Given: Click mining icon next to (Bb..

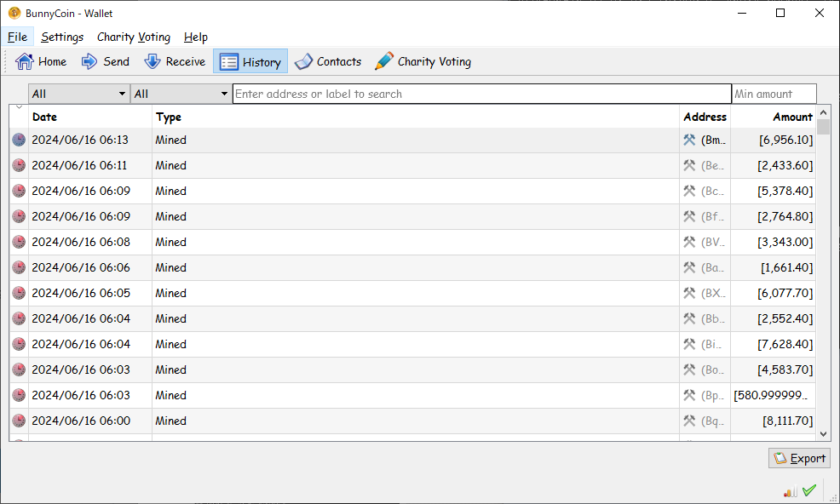Looking at the screenshot, I should pyautogui.click(x=689, y=318).
